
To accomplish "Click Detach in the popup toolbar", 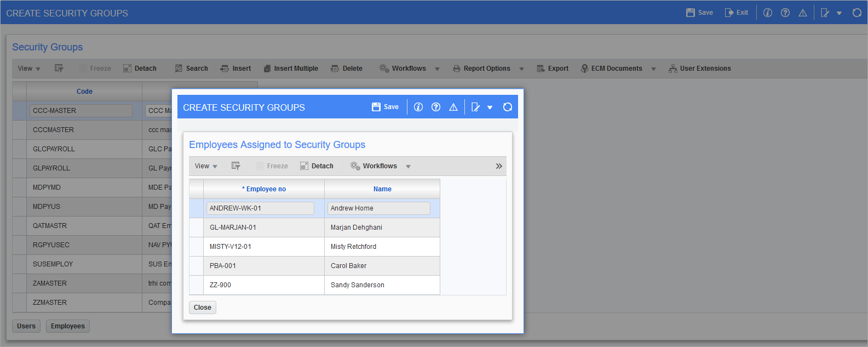I will pyautogui.click(x=317, y=166).
